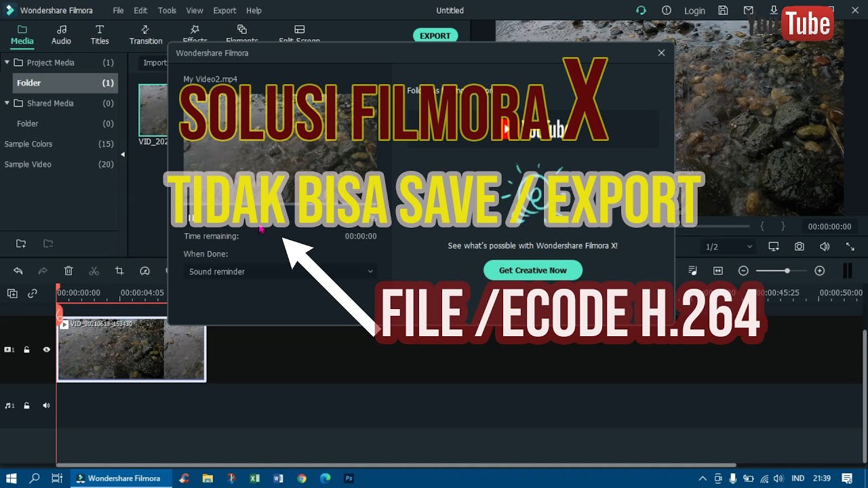Open the Media tab
Viewport: 868px width, 488px height.
tap(22, 35)
